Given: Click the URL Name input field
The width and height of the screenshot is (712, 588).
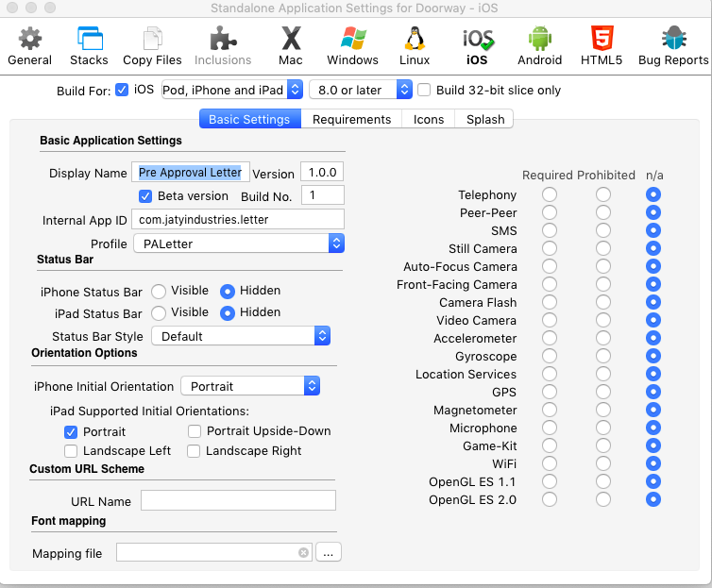Looking at the screenshot, I should pyautogui.click(x=238, y=501).
